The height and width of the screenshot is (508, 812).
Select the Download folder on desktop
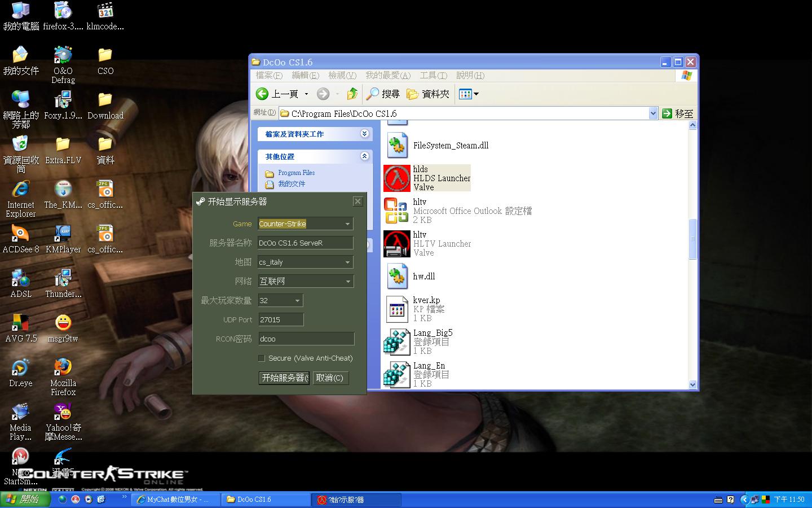click(105, 106)
